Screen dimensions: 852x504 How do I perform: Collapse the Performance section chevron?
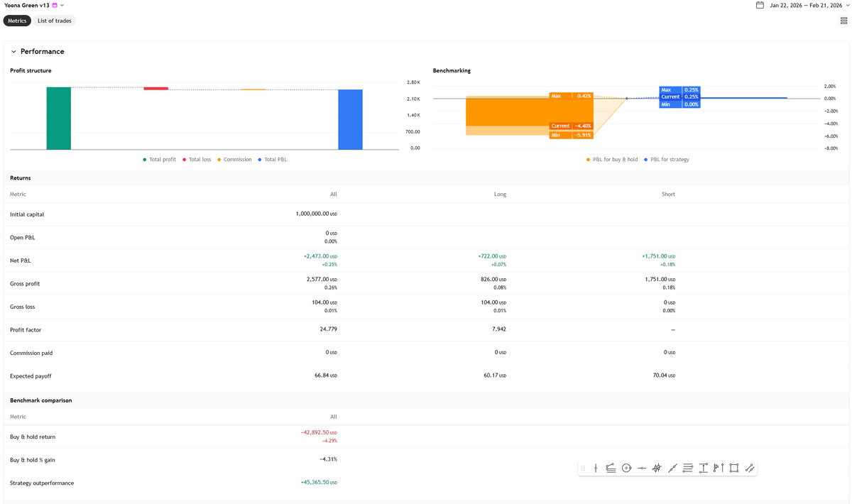pos(13,51)
